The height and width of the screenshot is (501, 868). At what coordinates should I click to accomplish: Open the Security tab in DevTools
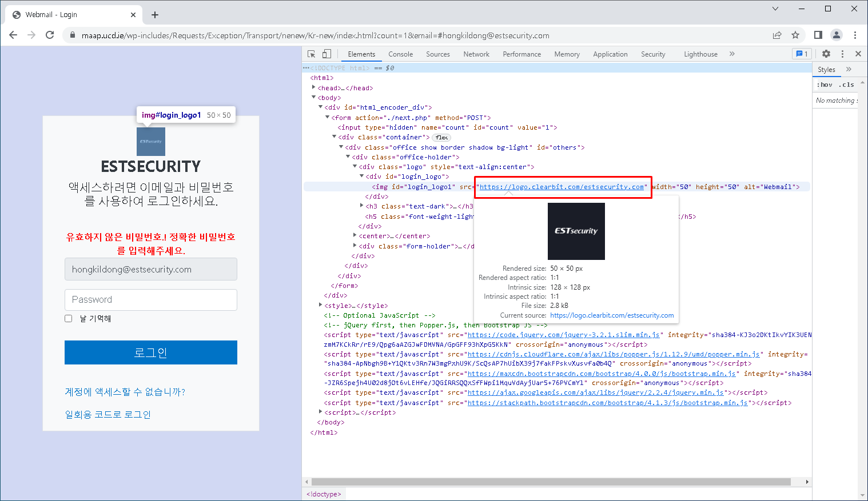click(x=653, y=54)
